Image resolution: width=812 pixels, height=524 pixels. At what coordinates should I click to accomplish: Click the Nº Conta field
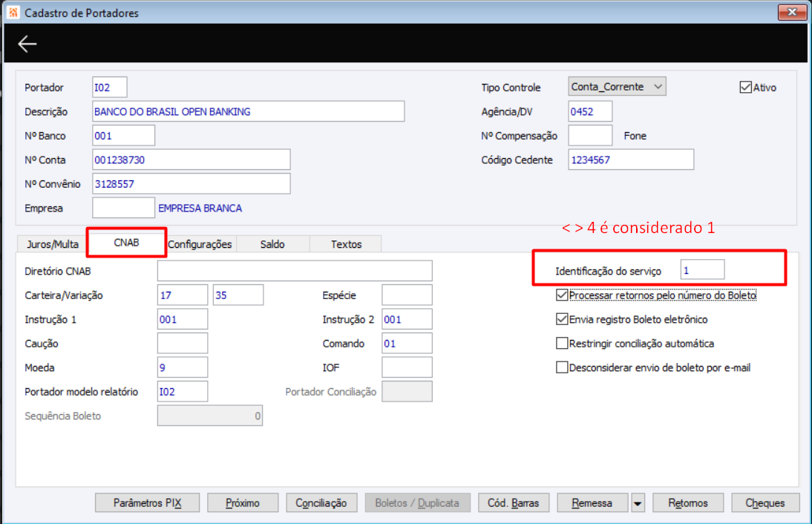(191, 160)
